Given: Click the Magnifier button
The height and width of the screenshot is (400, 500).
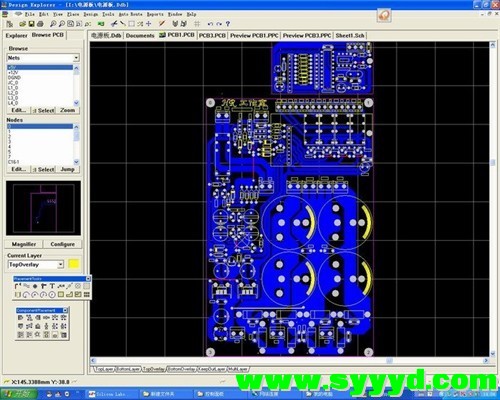Looking at the screenshot, I should [x=24, y=244].
